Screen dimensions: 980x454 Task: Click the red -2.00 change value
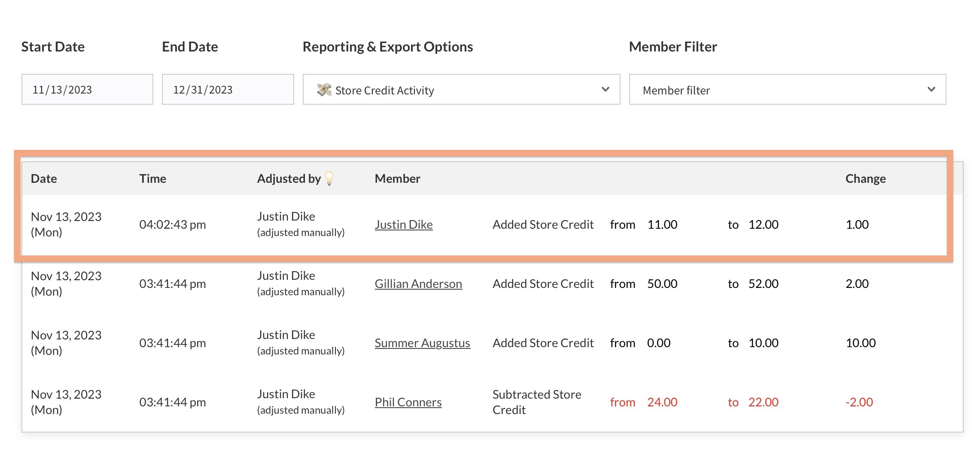859,402
